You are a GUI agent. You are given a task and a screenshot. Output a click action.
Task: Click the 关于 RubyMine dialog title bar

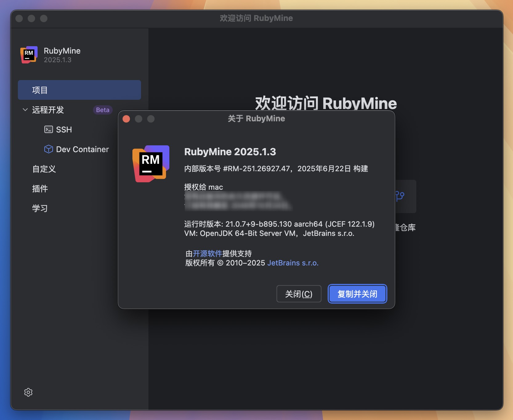click(x=256, y=119)
